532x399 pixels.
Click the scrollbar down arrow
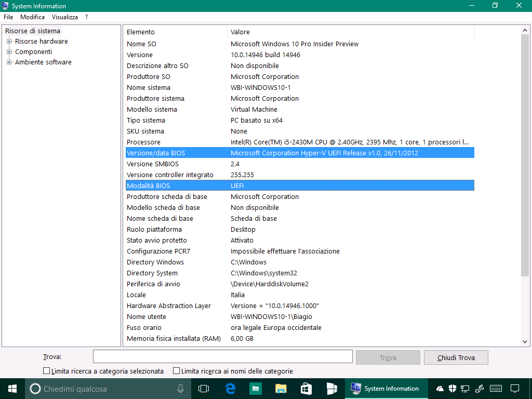click(x=525, y=342)
